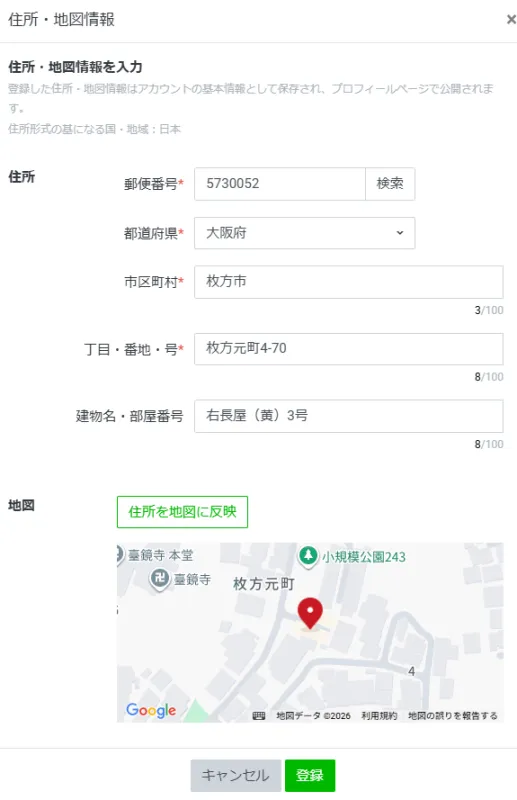
Task: Click the map keyboard shortcuts icon
Action: coord(259,716)
